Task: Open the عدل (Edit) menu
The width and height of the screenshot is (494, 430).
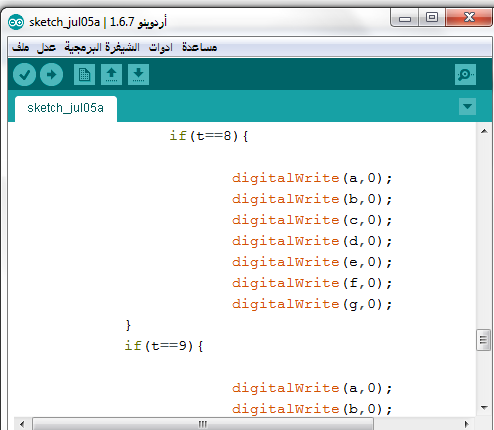Action: (46, 47)
